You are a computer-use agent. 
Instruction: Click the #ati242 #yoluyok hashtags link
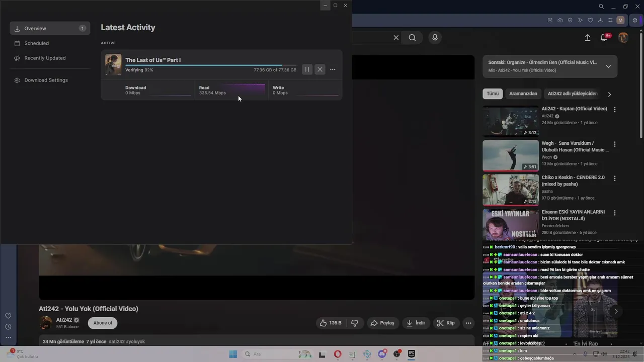tap(127, 341)
